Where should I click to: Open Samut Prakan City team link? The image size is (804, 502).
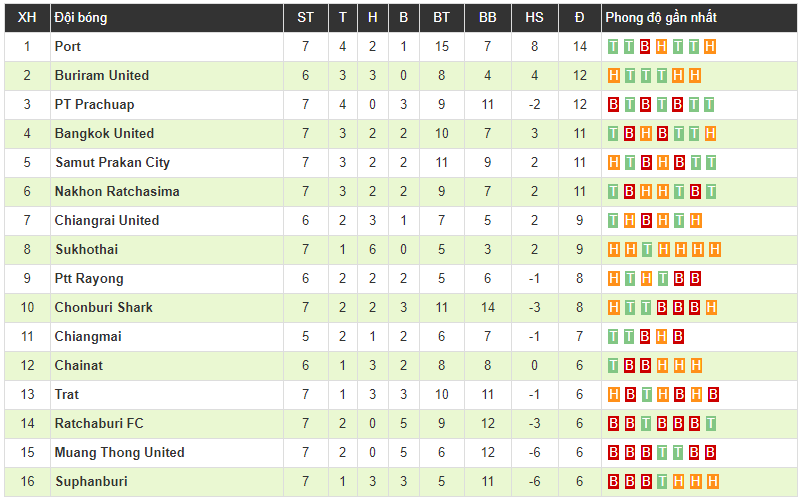pos(112,162)
